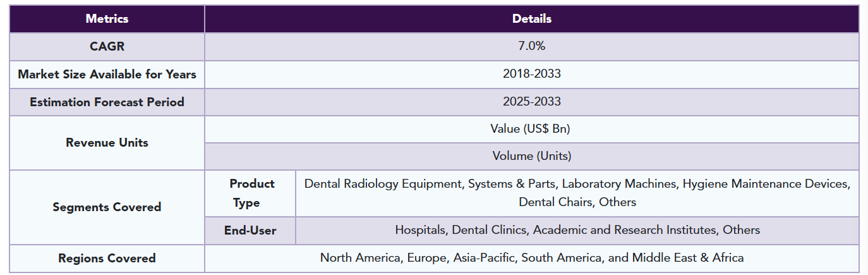Select Market Size Available for Years cell
Screen dimensions: 868x275
coord(107,74)
